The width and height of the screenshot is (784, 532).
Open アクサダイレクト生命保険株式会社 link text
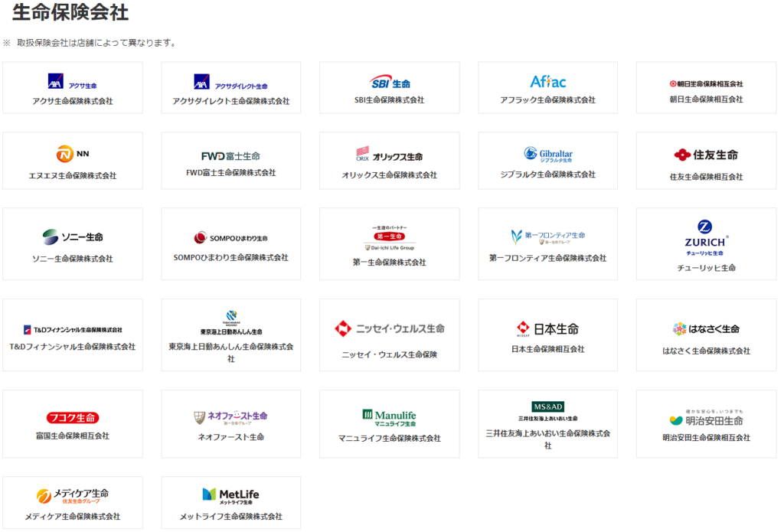coord(230,101)
